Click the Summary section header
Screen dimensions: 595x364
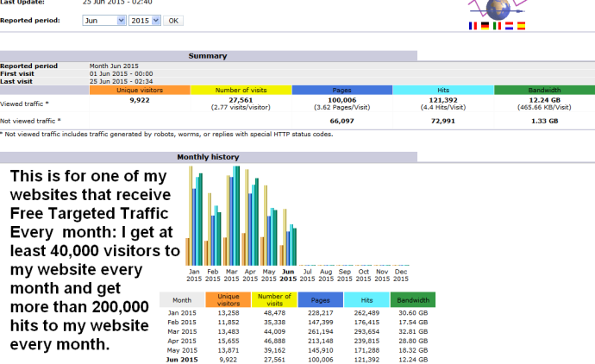(208, 56)
